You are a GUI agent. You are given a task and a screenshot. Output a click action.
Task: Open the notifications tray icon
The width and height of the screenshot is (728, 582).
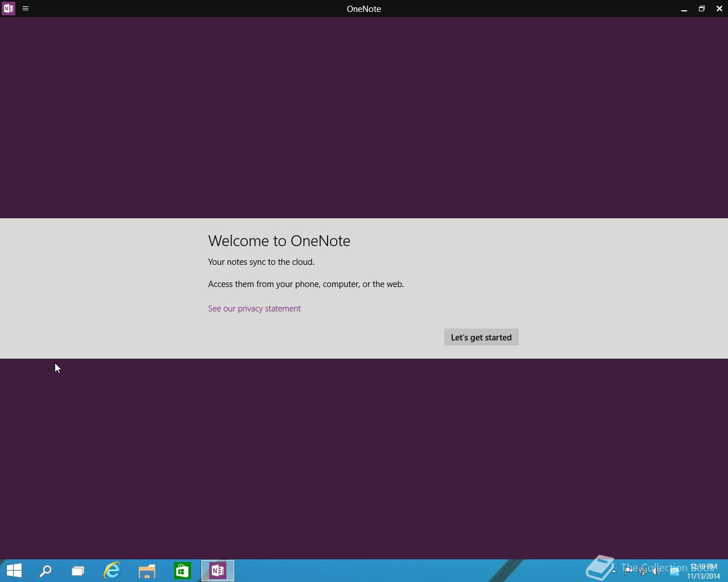coord(675,571)
